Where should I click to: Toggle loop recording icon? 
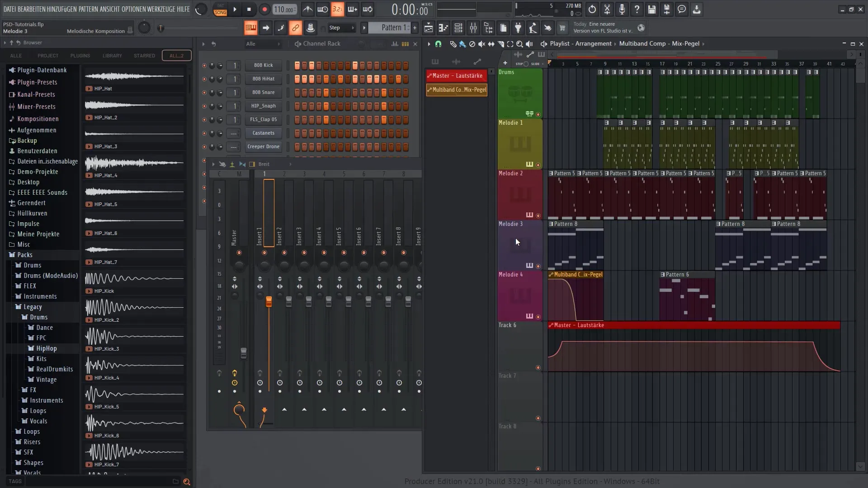pyautogui.click(x=368, y=9)
